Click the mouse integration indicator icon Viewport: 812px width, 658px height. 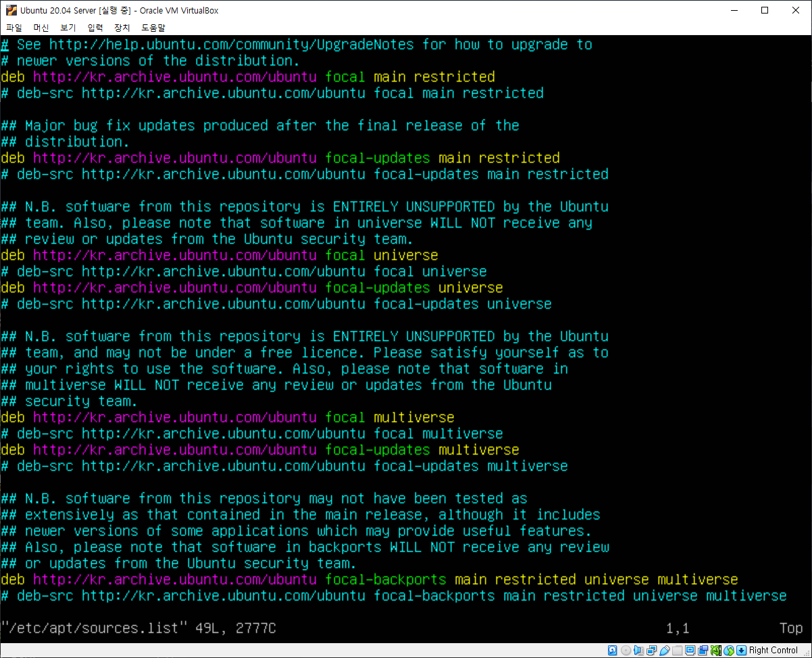[728, 650]
